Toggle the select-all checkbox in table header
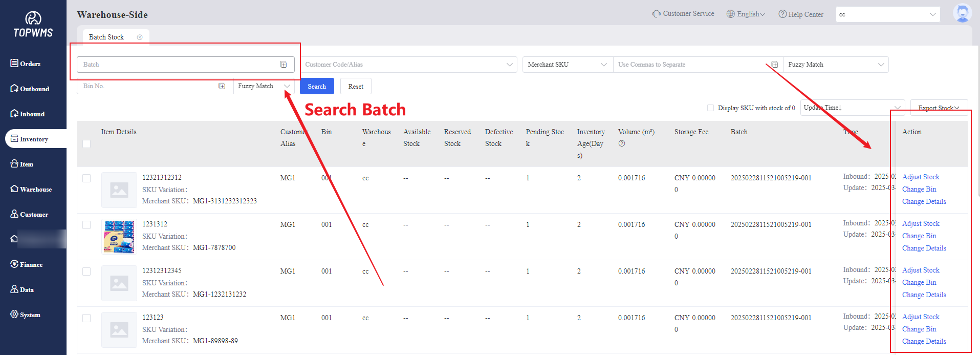 [x=86, y=144]
